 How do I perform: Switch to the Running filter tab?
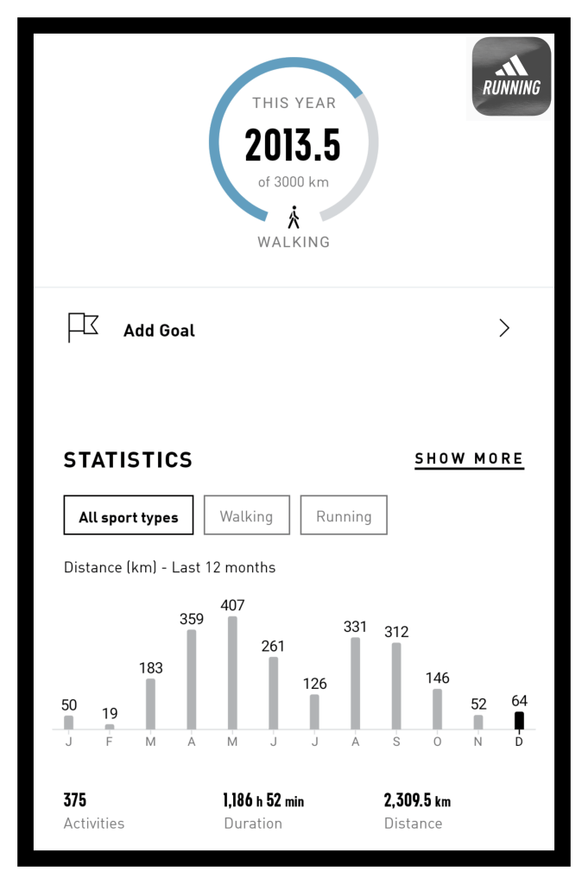click(344, 516)
